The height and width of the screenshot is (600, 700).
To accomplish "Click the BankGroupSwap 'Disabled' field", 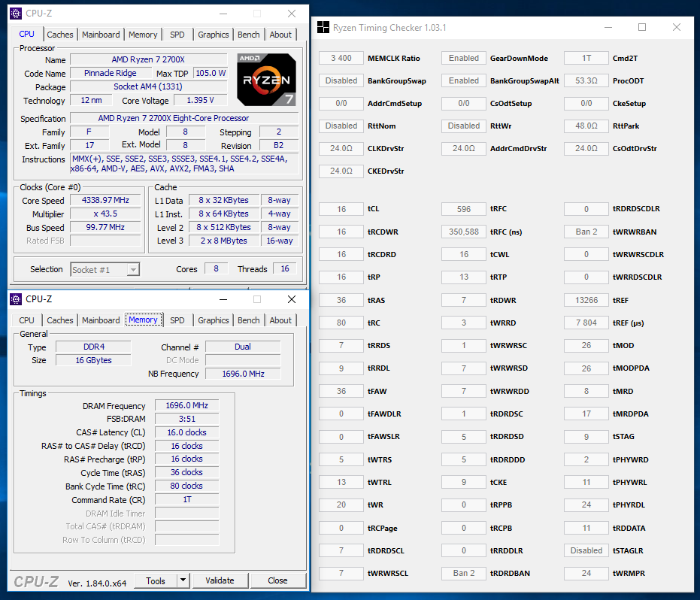I will point(341,80).
